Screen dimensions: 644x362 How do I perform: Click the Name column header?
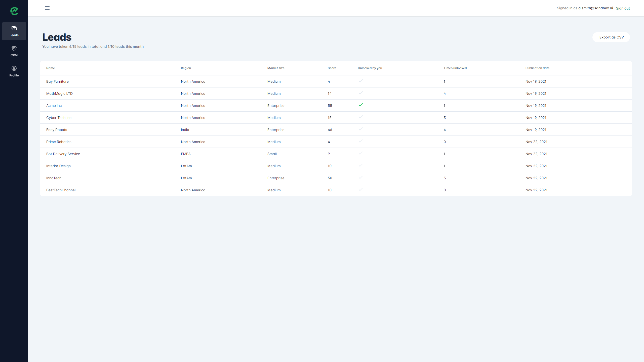tap(51, 68)
